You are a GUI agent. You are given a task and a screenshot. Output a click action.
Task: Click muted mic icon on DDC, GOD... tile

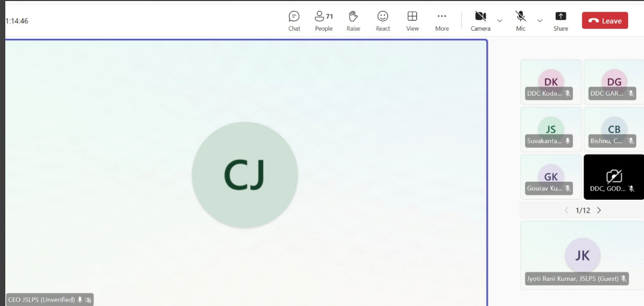(631, 188)
